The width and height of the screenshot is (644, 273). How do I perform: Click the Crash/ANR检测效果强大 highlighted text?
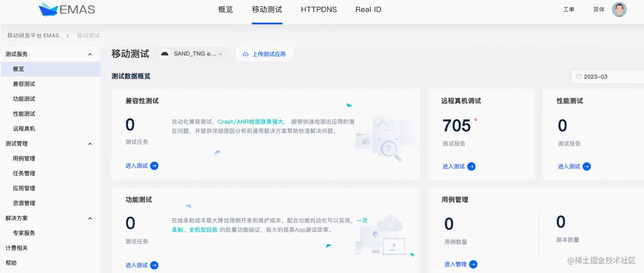click(x=251, y=122)
